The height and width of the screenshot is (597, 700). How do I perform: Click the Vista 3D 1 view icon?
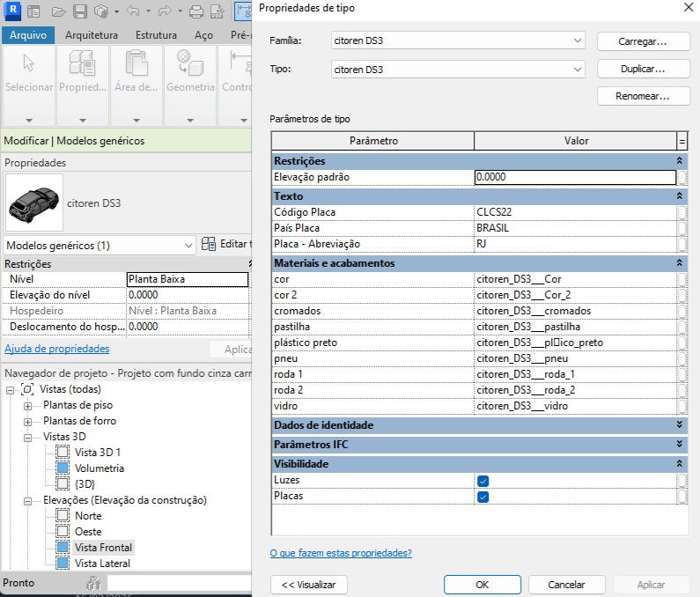[63, 452]
